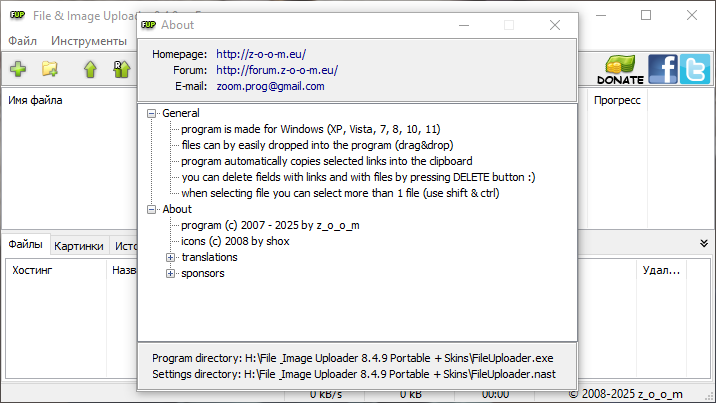Click the green up arrow upload icon
Screen dimensions: 716x403
(x=90, y=69)
